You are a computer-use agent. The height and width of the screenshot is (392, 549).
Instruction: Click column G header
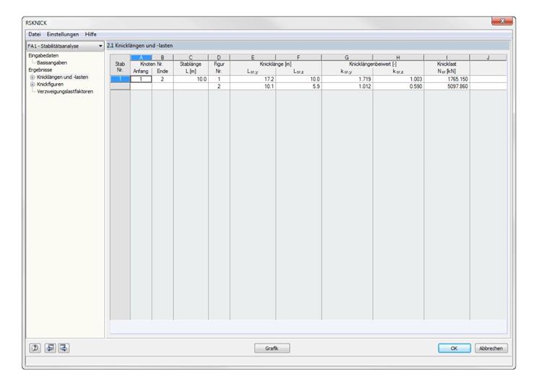347,58
